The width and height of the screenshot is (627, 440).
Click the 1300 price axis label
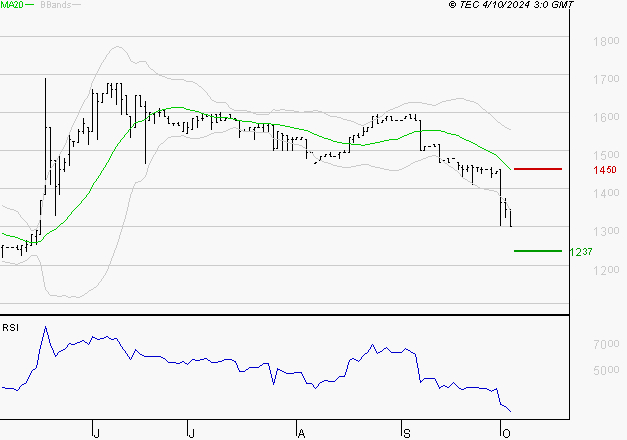(x=606, y=231)
